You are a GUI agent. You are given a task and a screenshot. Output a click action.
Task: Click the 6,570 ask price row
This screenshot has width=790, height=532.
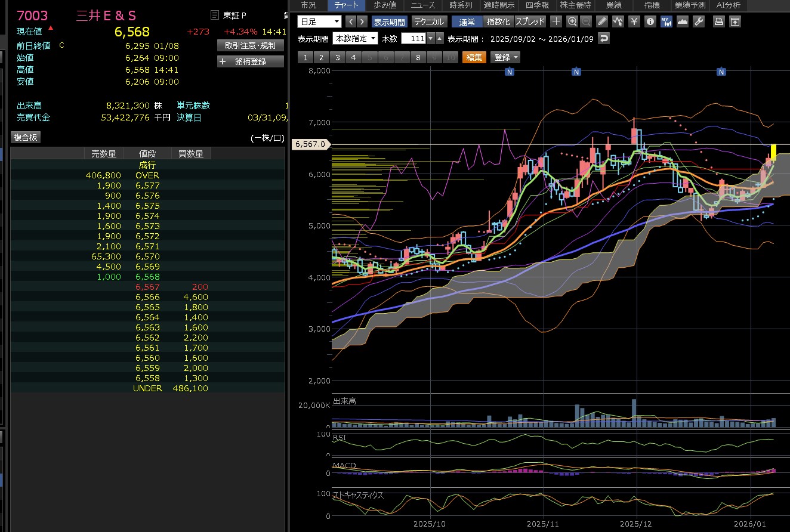point(147,256)
